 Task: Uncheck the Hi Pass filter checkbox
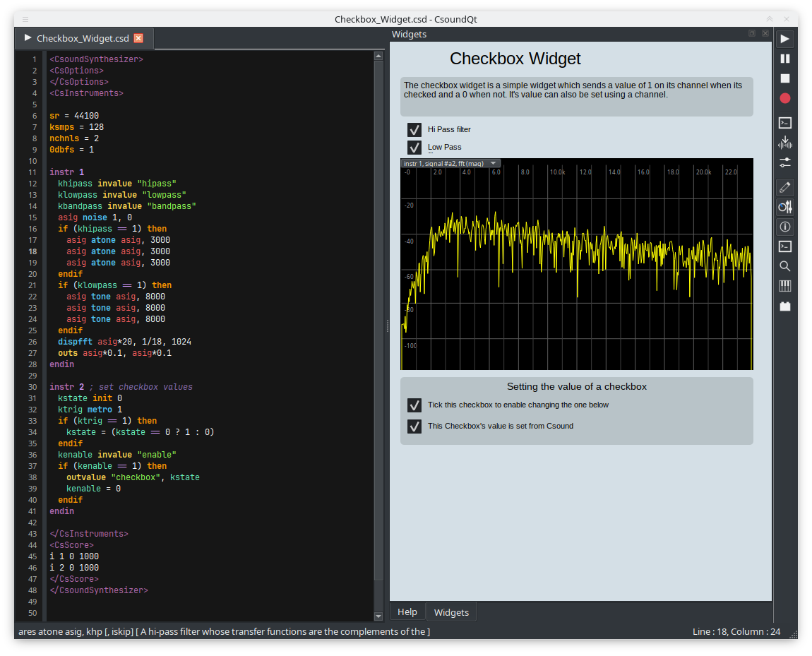click(414, 129)
